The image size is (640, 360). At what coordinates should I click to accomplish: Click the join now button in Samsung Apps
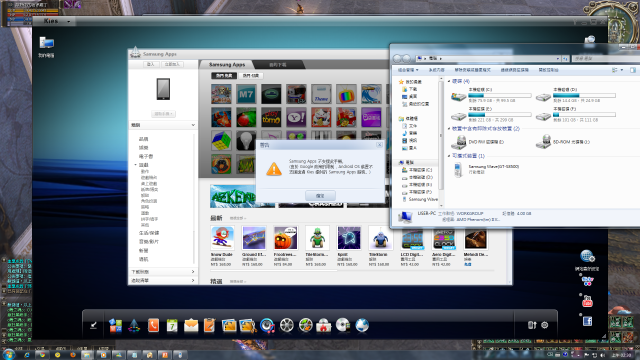pyautogui.click(x=173, y=64)
